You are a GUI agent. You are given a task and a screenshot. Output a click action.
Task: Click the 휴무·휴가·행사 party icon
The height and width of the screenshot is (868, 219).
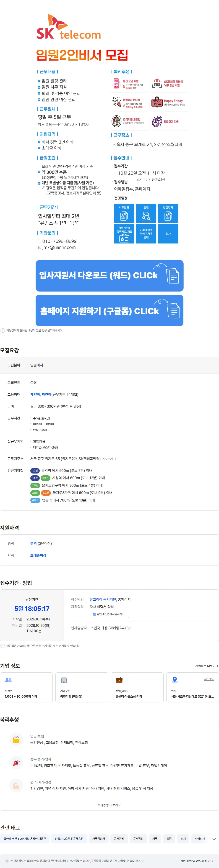coord(16,763)
